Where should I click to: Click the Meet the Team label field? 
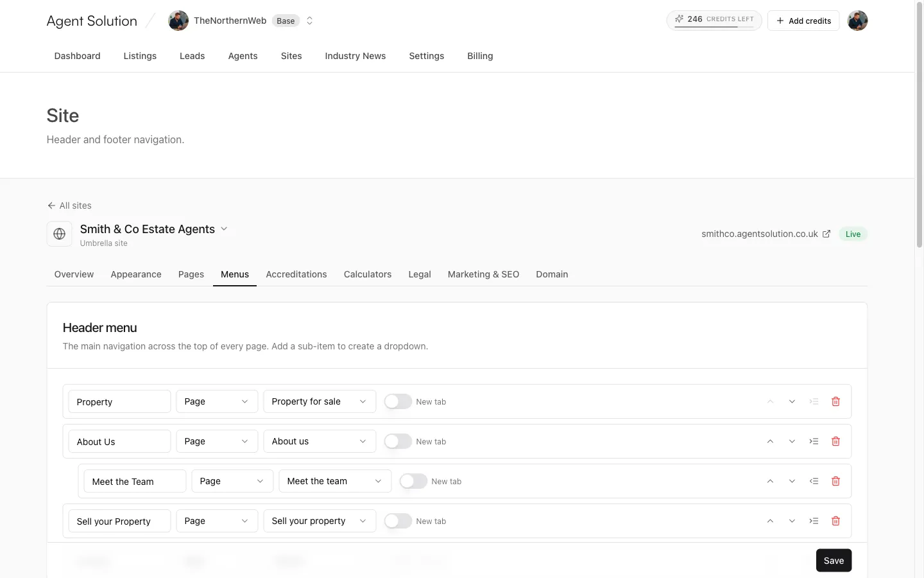(x=135, y=481)
